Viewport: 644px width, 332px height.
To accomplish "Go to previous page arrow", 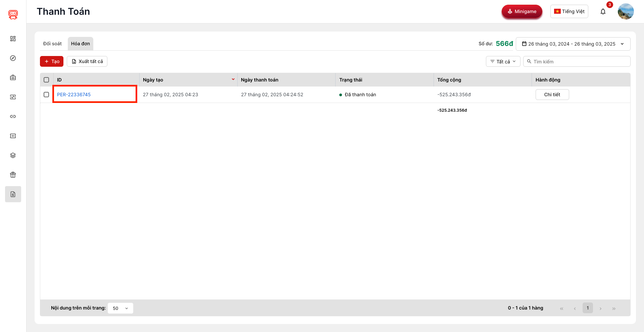I will (x=575, y=309).
